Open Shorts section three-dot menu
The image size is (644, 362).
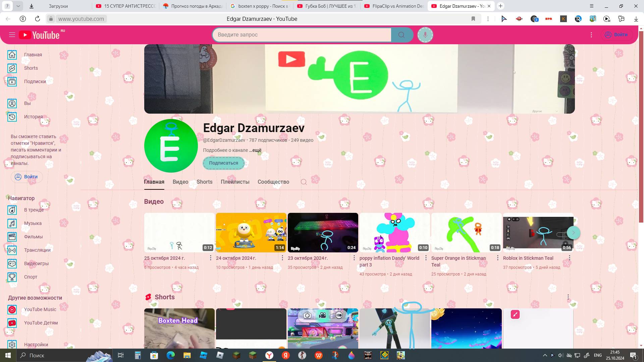click(x=568, y=297)
